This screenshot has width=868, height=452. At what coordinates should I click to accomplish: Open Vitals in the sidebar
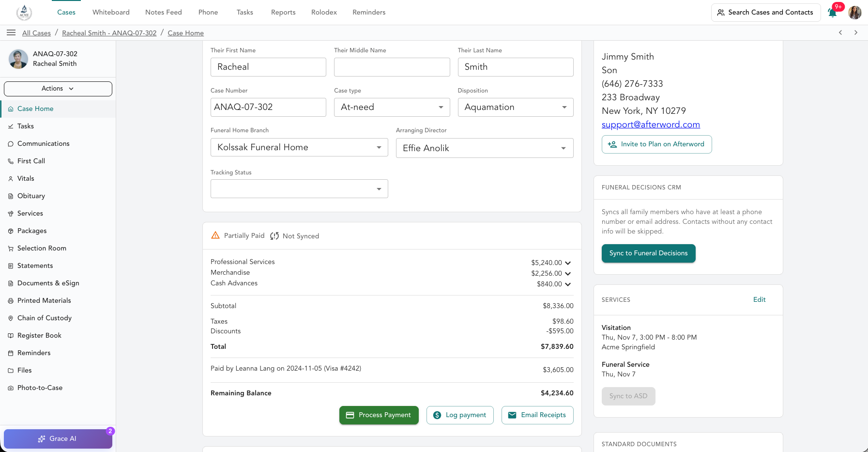(x=58, y=178)
